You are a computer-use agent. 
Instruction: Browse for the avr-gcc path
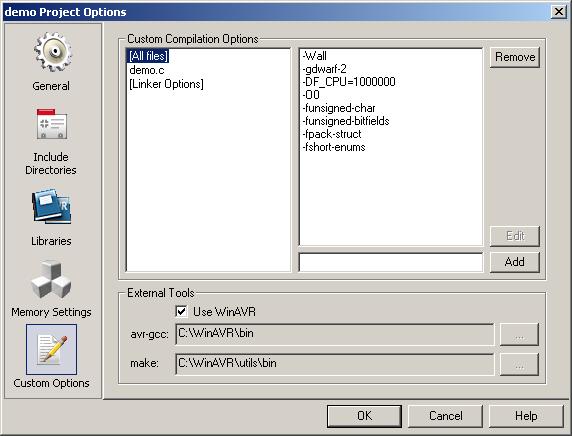pos(519,334)
